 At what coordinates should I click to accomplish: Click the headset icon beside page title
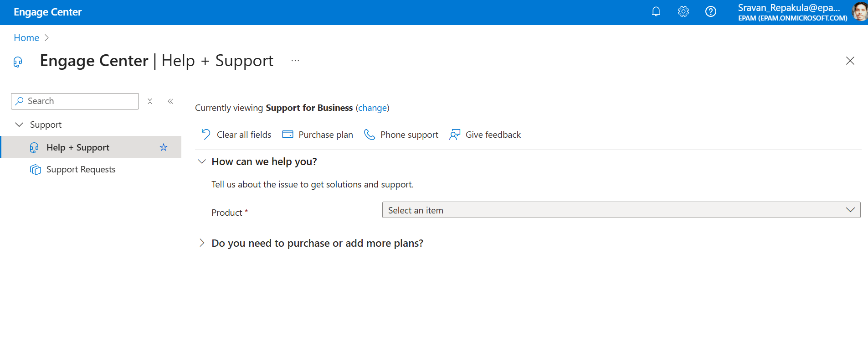click(18, 62)
